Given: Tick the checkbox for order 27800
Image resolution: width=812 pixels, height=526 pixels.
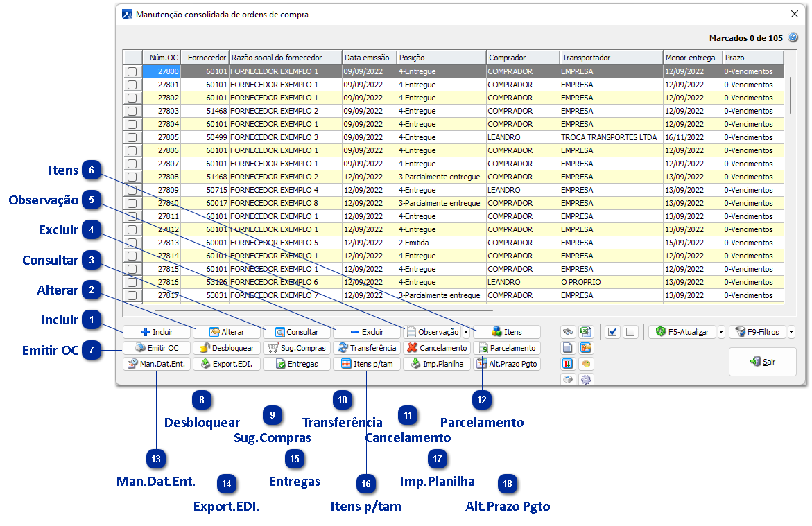Looking at the screenshot, I should tap(132, 71).
